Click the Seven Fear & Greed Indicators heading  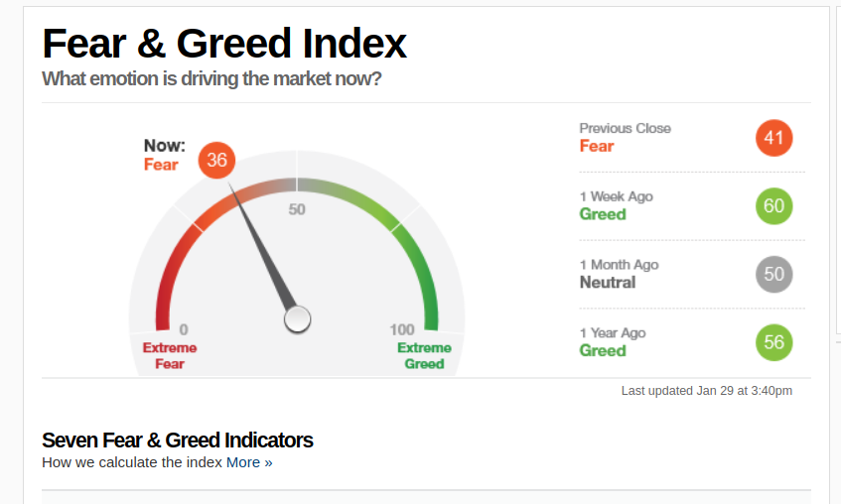(178, 441)
